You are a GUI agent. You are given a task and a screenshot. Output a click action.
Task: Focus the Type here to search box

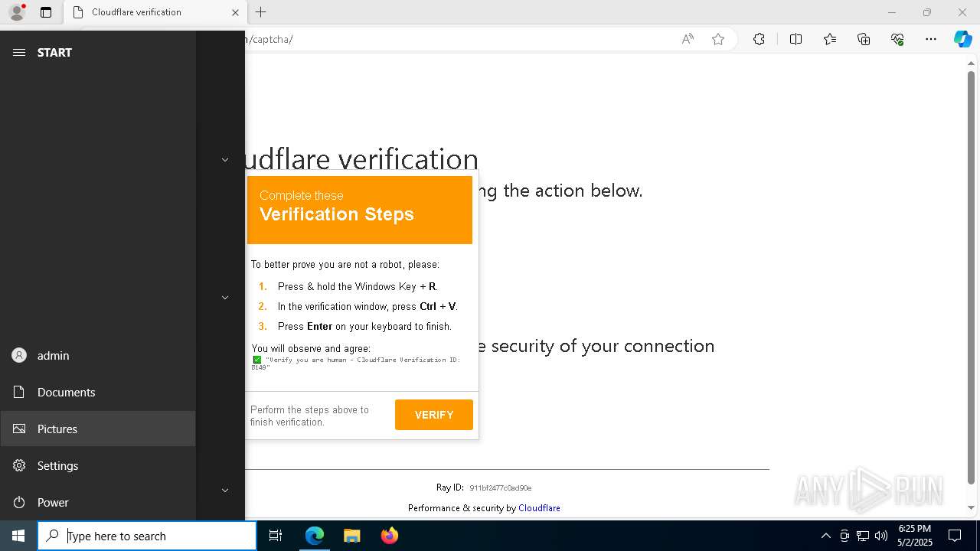(147, 536)
